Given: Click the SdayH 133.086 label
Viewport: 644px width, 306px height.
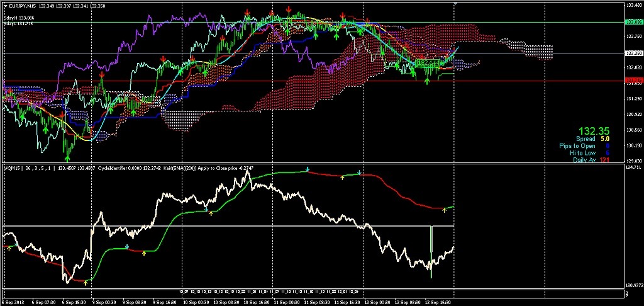Looking at the screenshot, I should (x=19, y=18).
